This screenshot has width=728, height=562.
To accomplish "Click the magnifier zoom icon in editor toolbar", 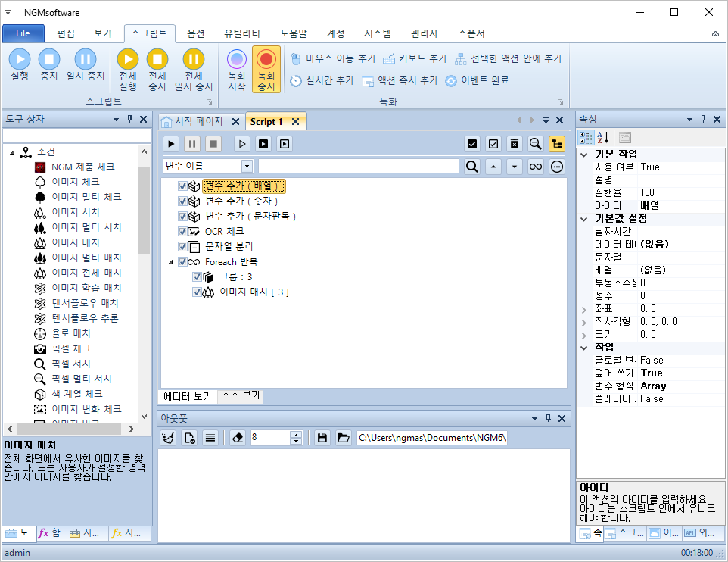I will coord(536,144).
